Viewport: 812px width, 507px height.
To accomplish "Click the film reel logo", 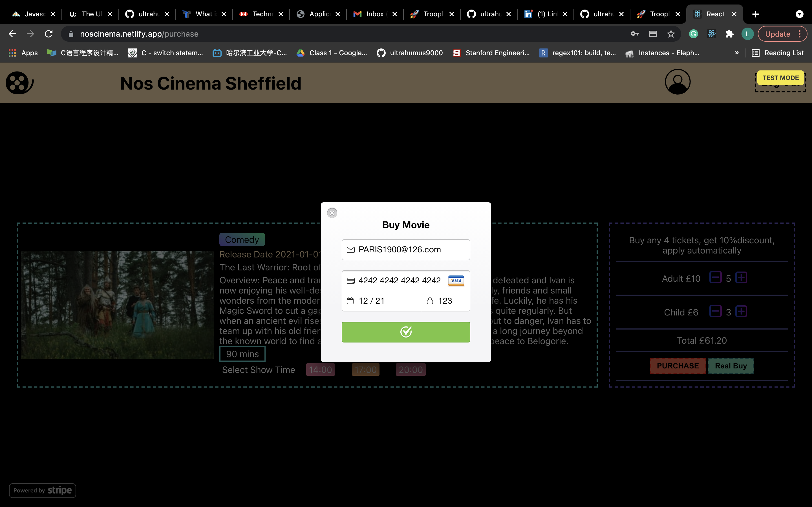I will tap(19, 83).
